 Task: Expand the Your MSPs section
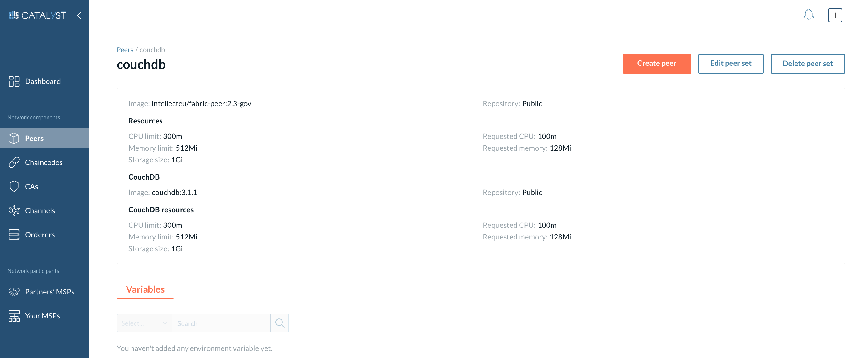point(44,315)
